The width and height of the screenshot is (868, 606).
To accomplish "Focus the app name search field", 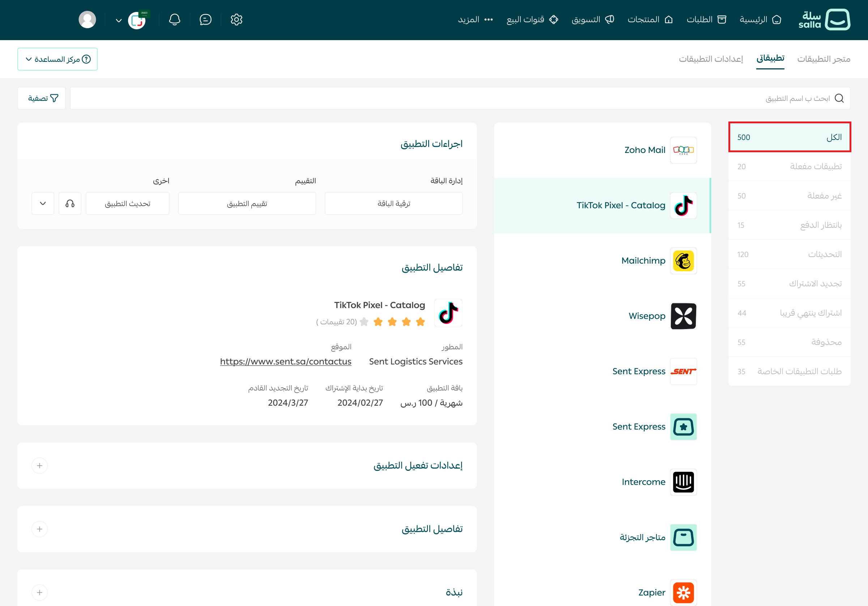I will (460, 98).
